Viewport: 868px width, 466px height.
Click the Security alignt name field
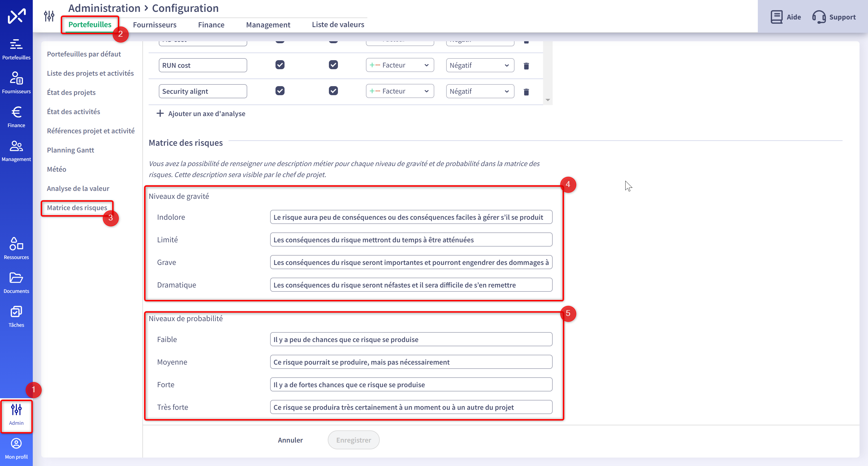point(203,91)
